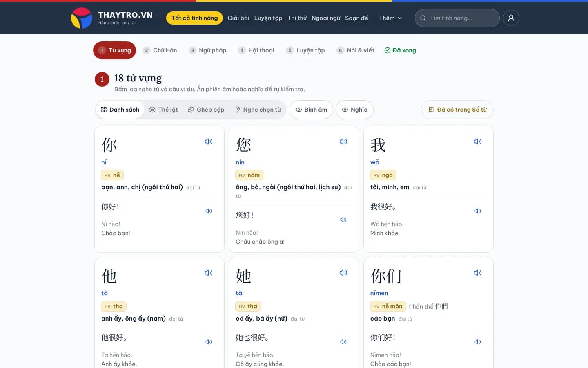Open the Thi thử nav link
Image resolution: width=588 pixels, height=368 pixels.
coord(297,18)
